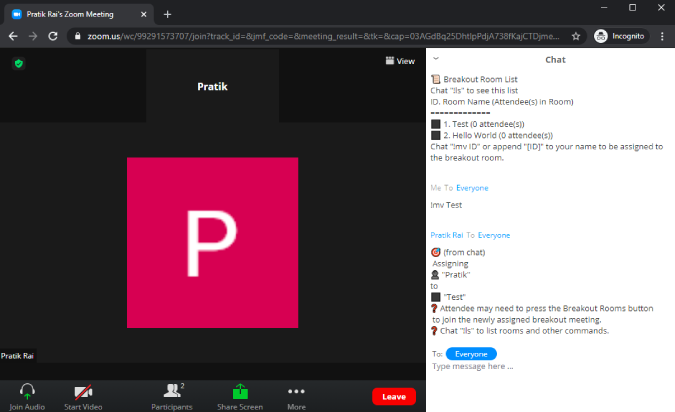Open the Participants panel
Image resolution: width=675 pixels, height=412 pixels.
pyautogui.click(x=172, y=391)
